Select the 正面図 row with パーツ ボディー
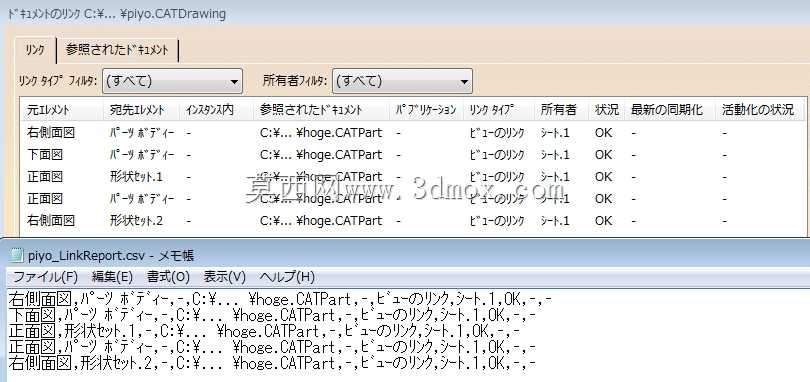 click(413, 198)
